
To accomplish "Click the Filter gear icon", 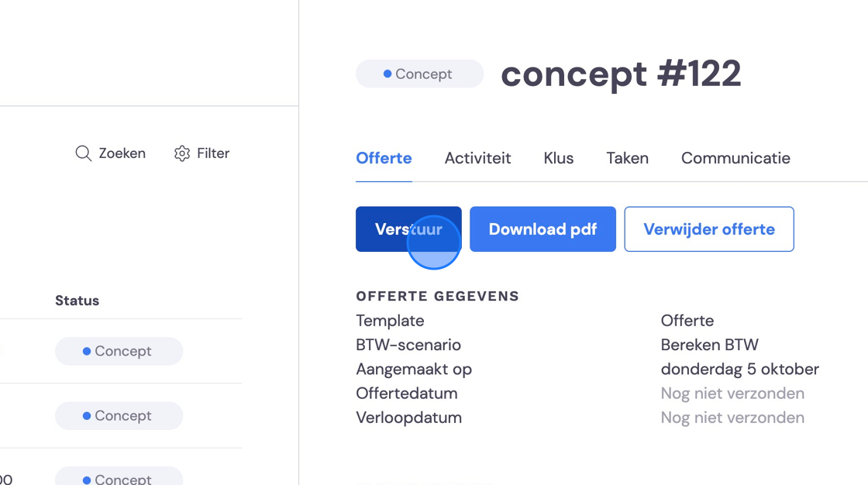I will 182,153.
